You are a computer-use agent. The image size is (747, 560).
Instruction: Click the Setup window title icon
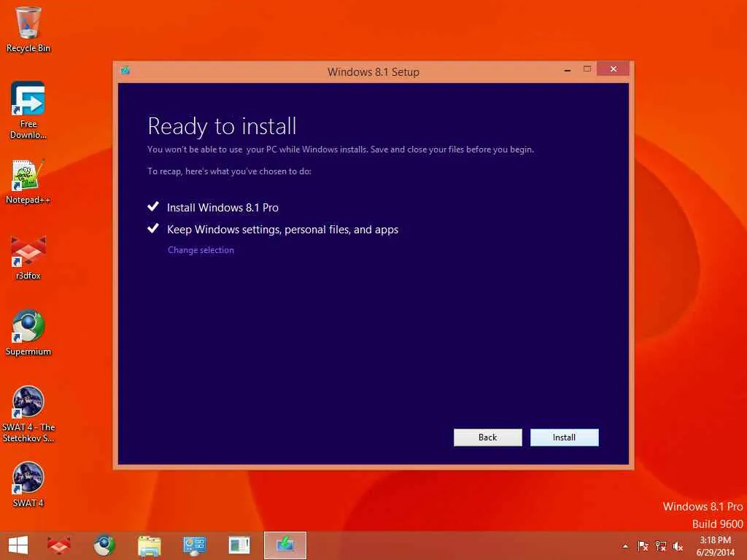(125, 71)
